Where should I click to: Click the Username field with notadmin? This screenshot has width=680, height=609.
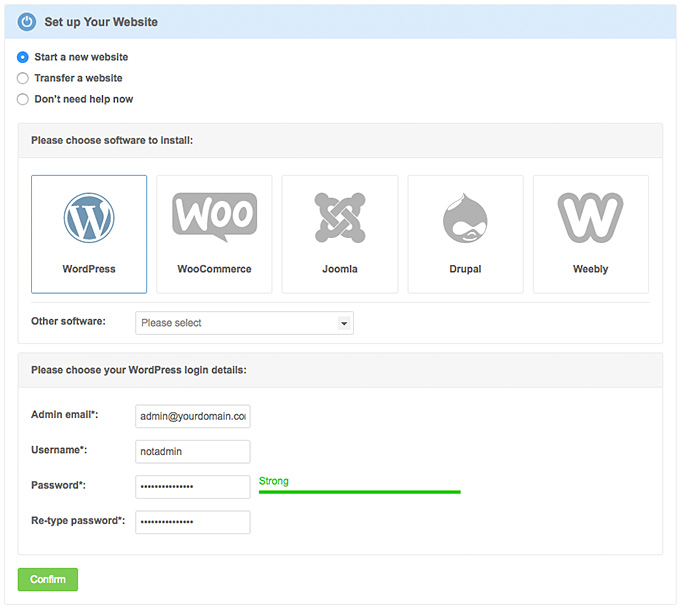point(193,452)
